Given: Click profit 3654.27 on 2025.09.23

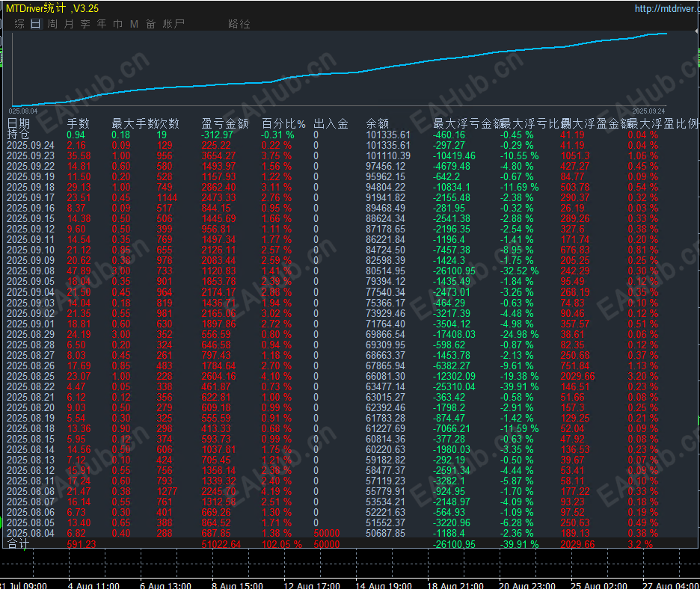Looking at the screenshot, I should pos(218,155).
